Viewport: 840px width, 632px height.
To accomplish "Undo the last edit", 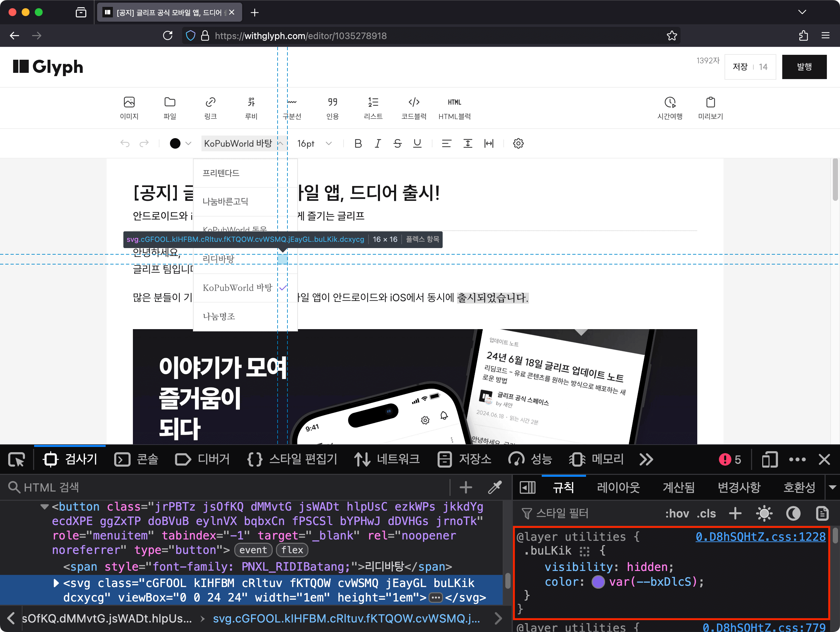I will click(x=125, y=144).
